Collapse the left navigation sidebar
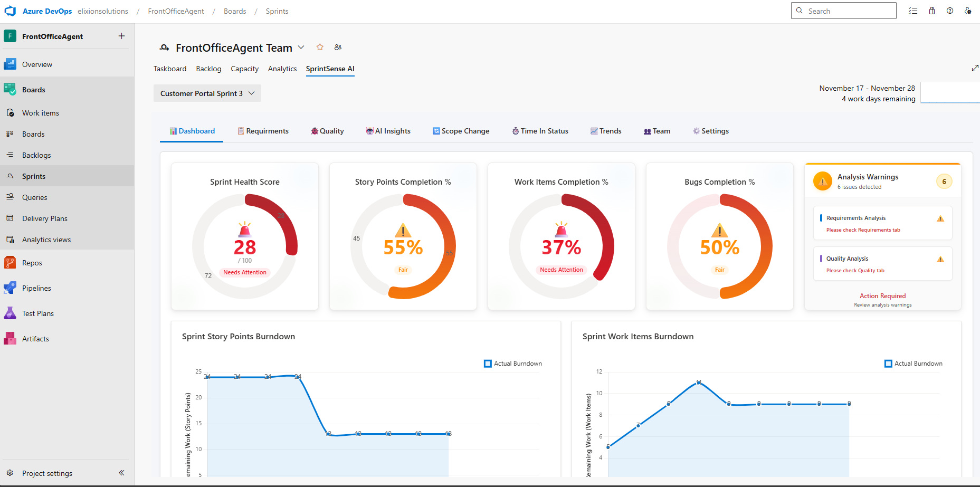 pos(121,473)
